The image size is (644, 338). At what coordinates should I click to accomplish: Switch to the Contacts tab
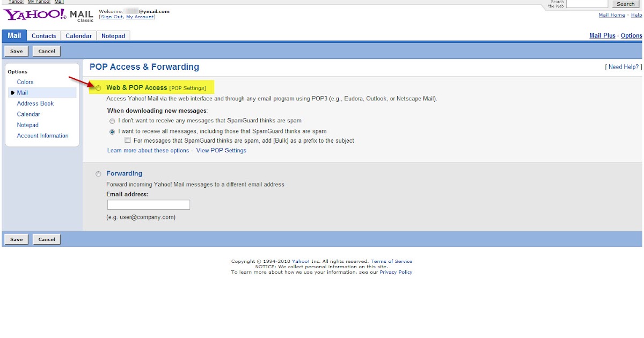[x=43, y=36]
